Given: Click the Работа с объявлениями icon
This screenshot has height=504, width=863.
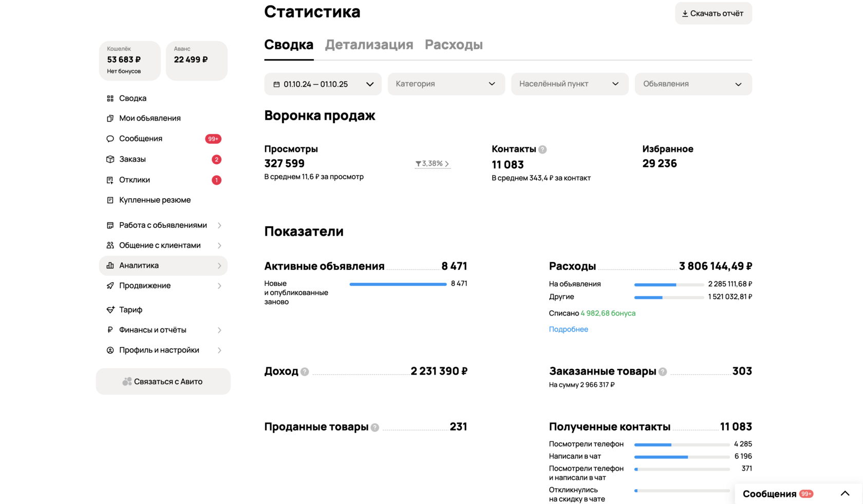Looking at the screenshot, I should point(110,225).
